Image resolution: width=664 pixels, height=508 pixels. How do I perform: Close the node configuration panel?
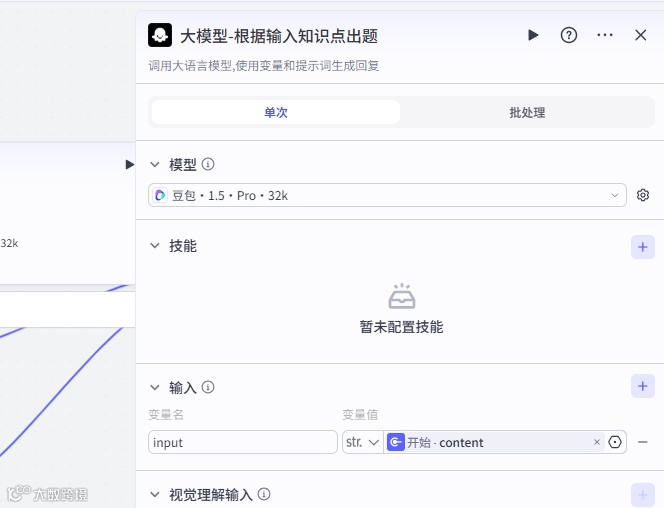pos(641,35)
